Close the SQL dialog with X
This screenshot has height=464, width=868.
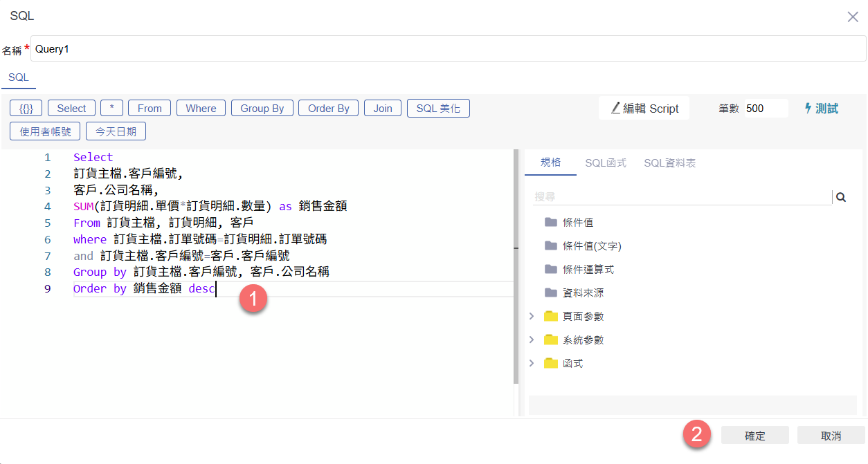(x=853, y=17)
